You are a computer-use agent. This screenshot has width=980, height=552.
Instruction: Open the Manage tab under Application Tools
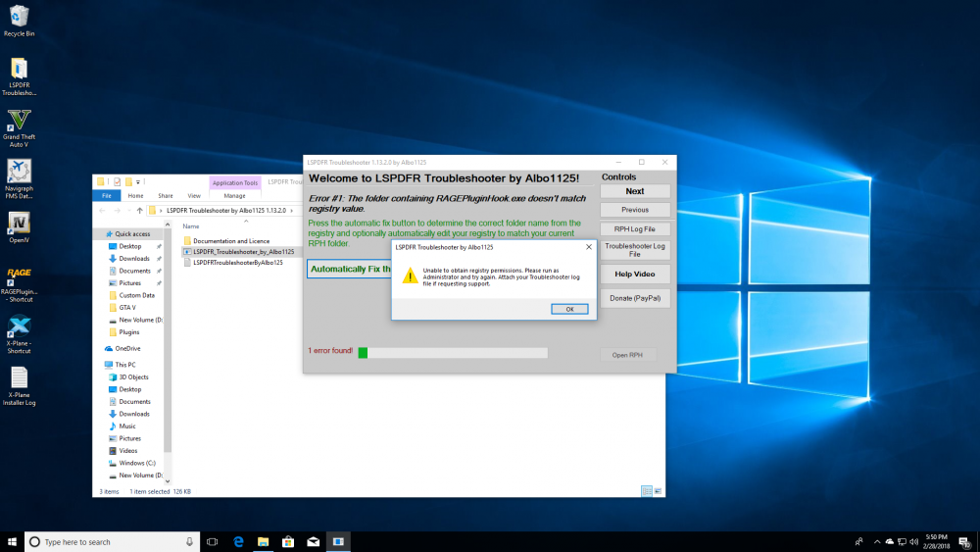click(235, 196)
